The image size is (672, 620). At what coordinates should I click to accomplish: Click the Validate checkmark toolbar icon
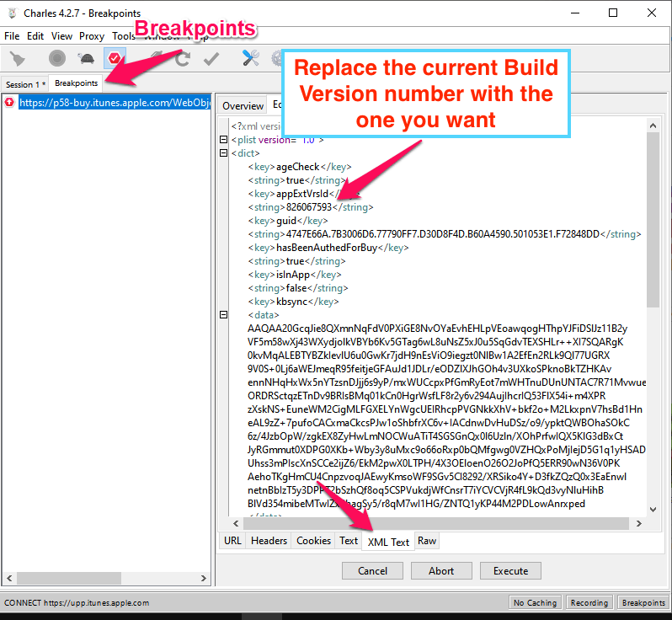coord(211,58)
